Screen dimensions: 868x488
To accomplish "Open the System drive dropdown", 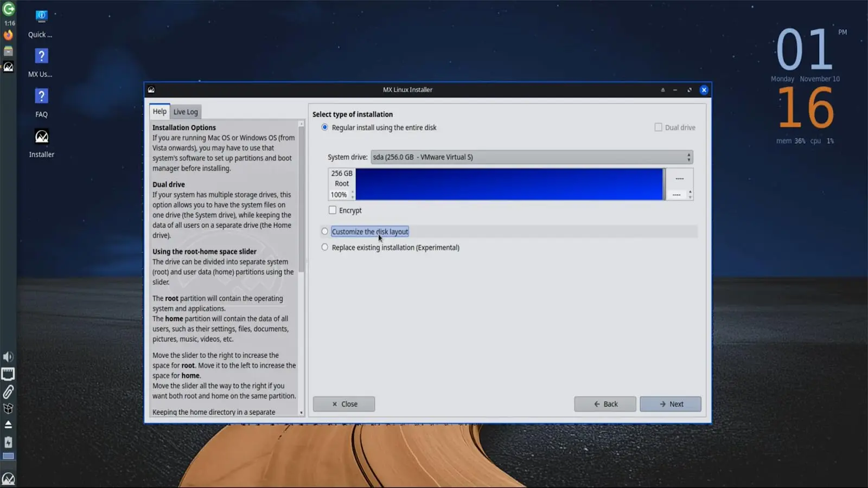I will [x=532, y=157].
